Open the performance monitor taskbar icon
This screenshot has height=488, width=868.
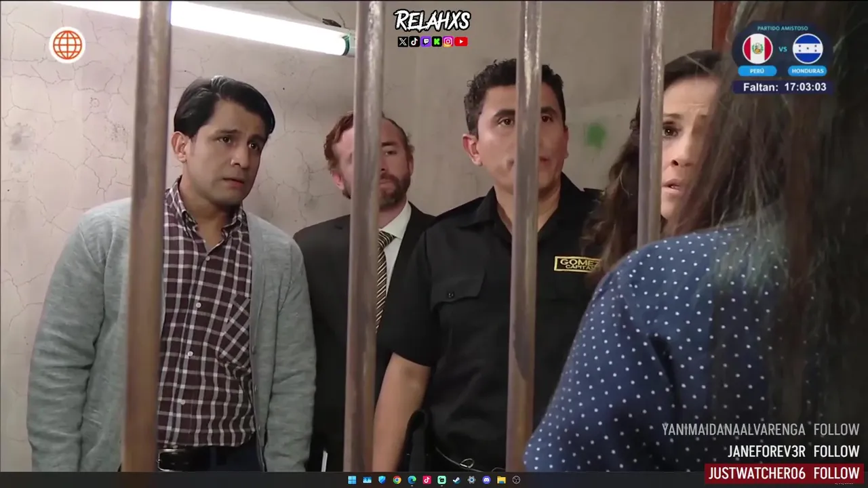[367, 480]
